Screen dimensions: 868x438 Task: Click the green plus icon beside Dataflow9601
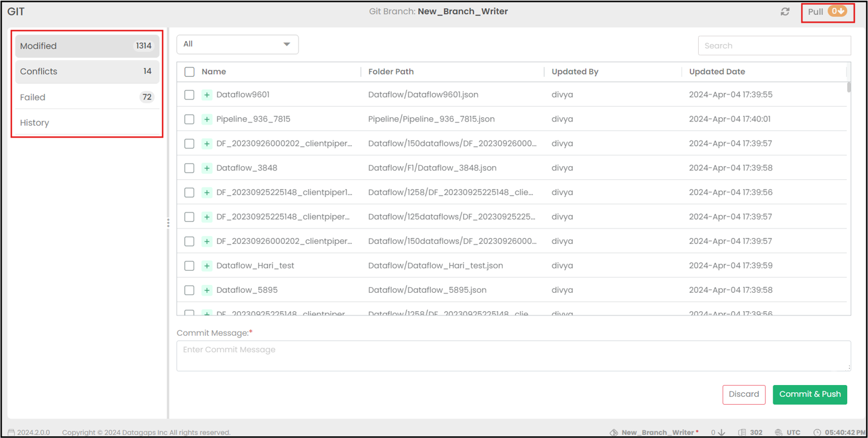(x=207, y=95)
